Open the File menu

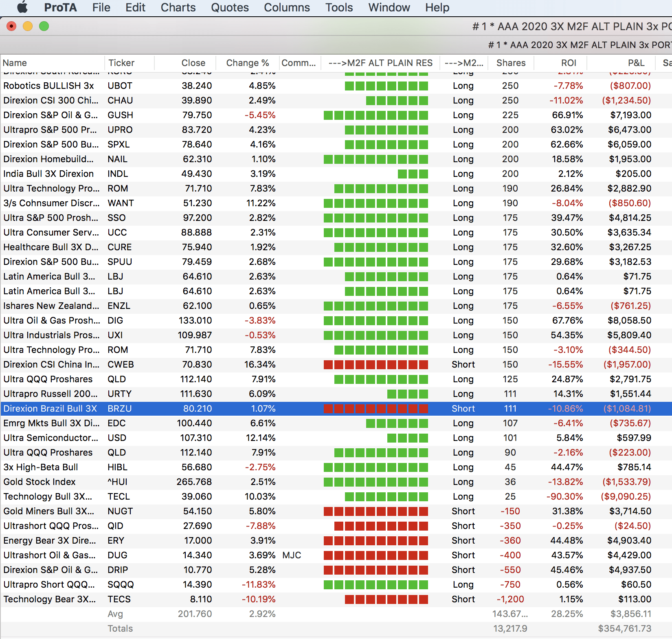tap(101, 7)
